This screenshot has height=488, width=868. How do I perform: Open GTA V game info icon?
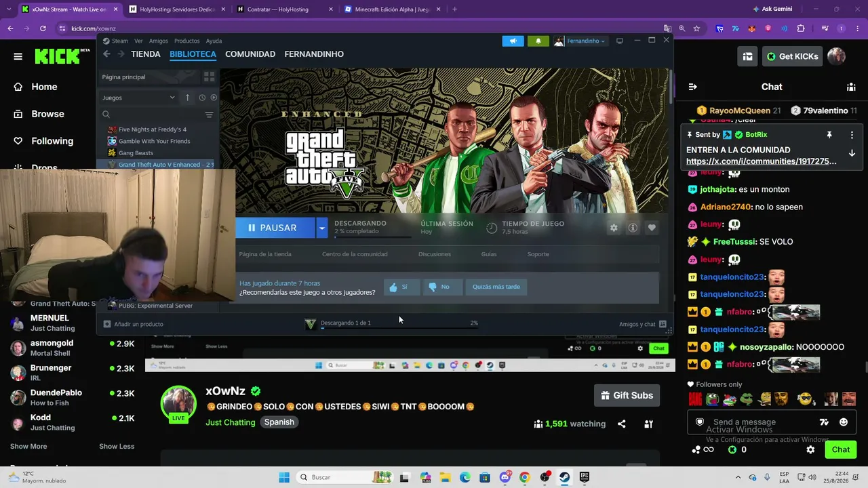tap(633, 228)
